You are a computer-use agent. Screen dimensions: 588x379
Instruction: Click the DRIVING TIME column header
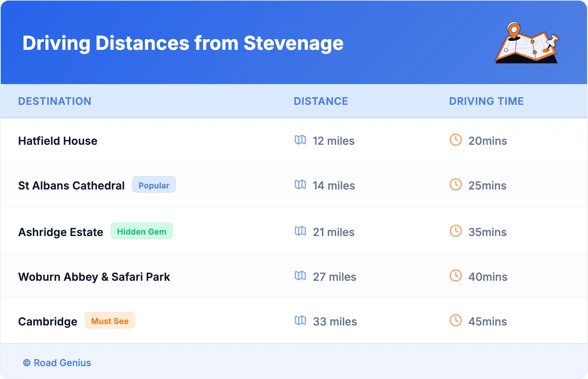click(486, 101)
